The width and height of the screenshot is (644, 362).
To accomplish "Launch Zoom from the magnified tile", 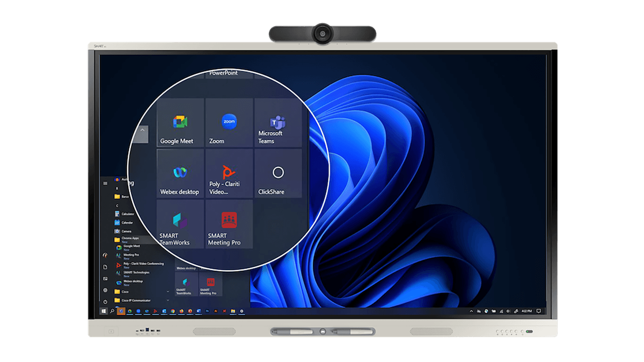I will tap(229, 123).
